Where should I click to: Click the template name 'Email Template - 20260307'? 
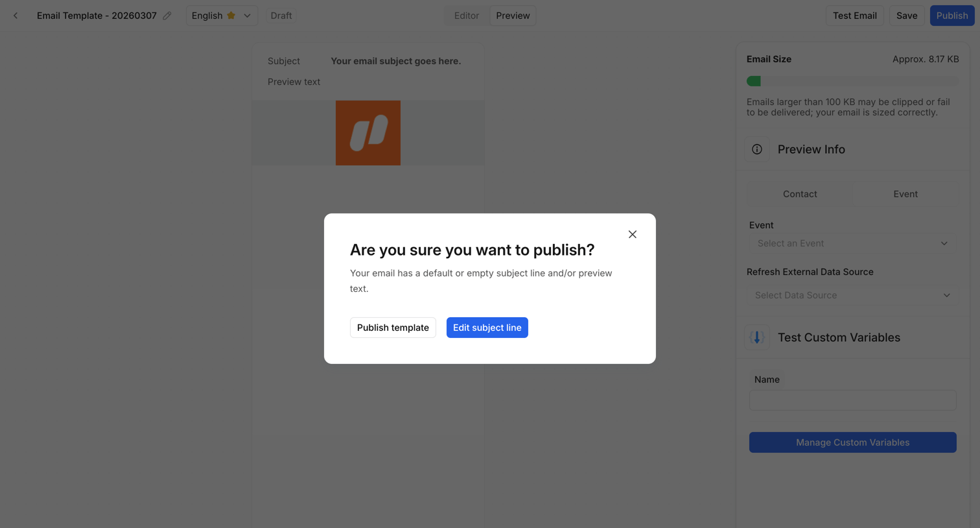coord(97,16)
